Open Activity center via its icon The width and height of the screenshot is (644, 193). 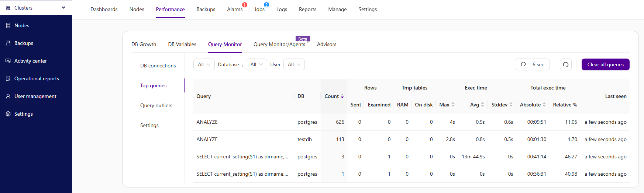[8, 61]
